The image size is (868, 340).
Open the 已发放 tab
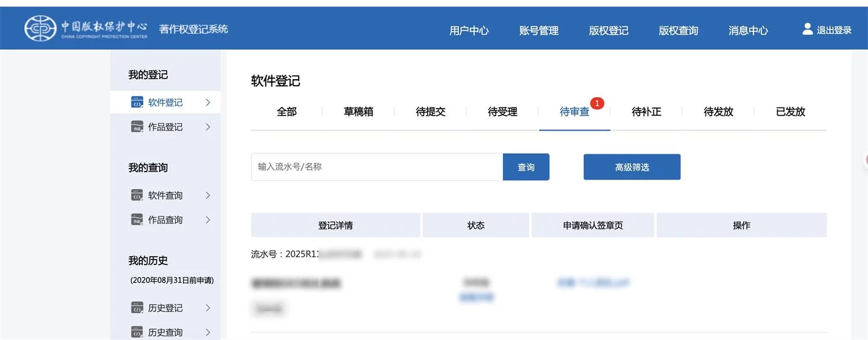click(790, 112)
